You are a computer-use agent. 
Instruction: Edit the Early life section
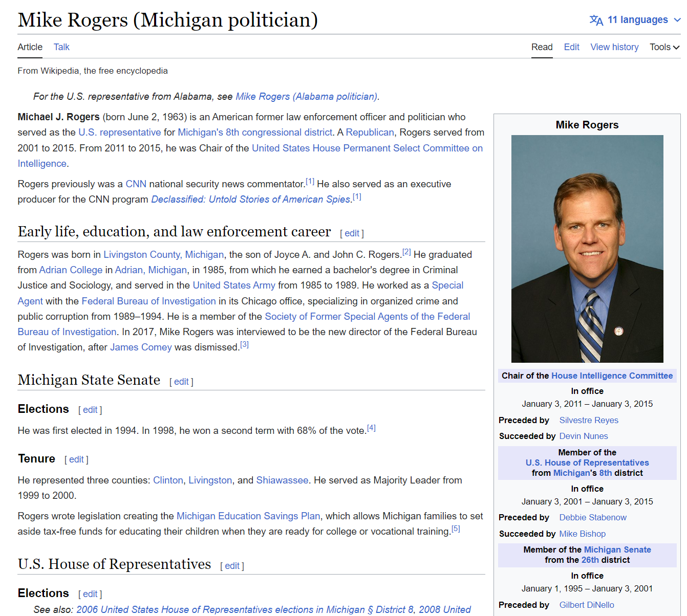click(x=352, y=233)
